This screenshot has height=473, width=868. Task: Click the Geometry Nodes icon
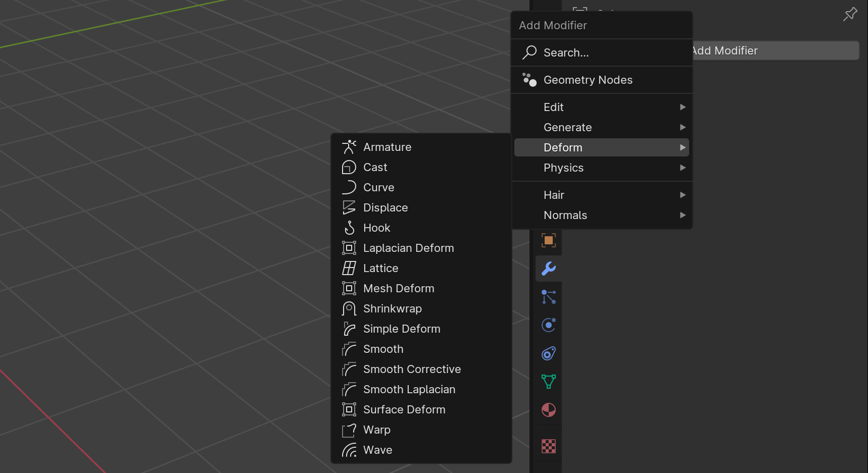[529, 80]
